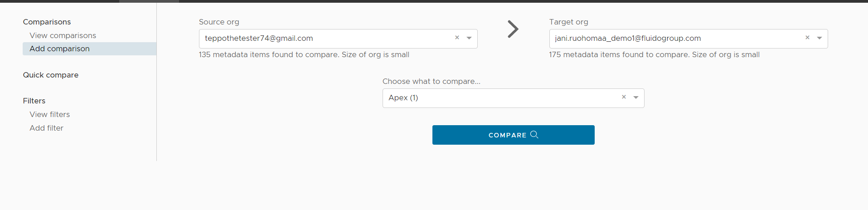Clear the Target org selection

(807, 38)
